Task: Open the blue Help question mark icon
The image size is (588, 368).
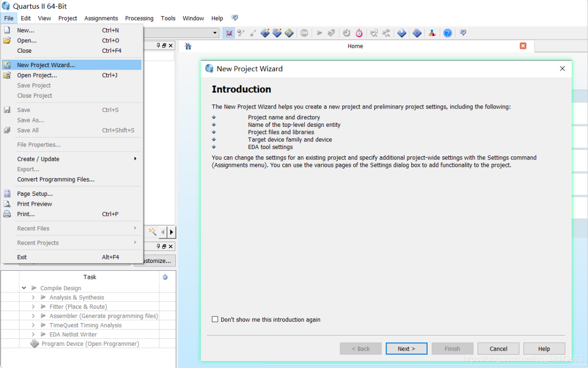Action: (x=447, y=33)
